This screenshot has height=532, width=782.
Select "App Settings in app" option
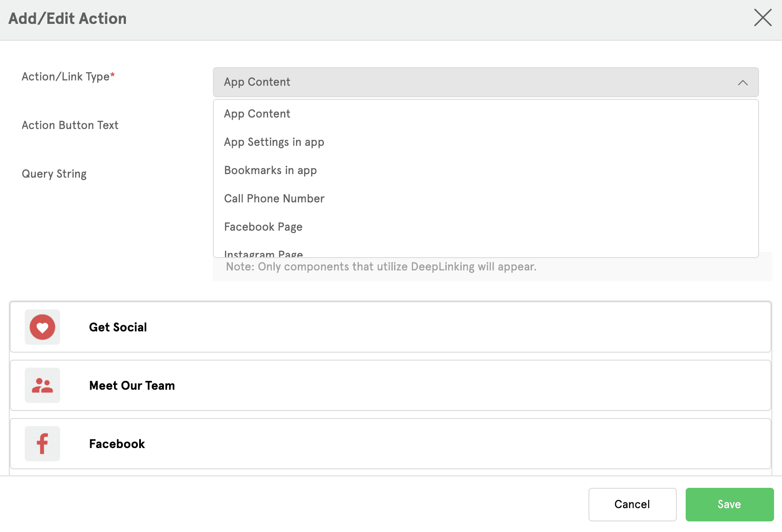(274, 142)
